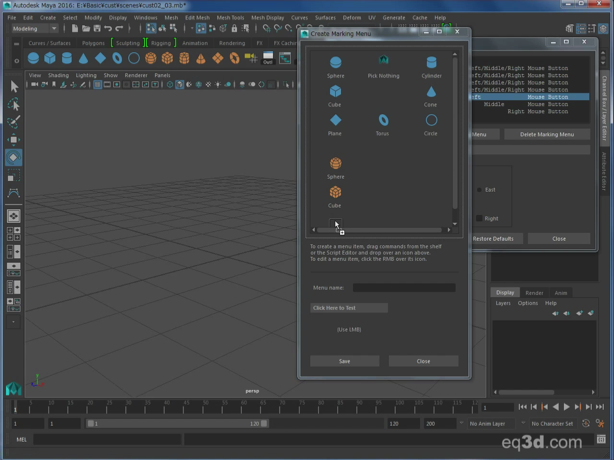This screenshot has height=460, width=614.
Task: Click the Cone icon in marking menu grid
Action: pyautogui.click(x=431, y=93)
